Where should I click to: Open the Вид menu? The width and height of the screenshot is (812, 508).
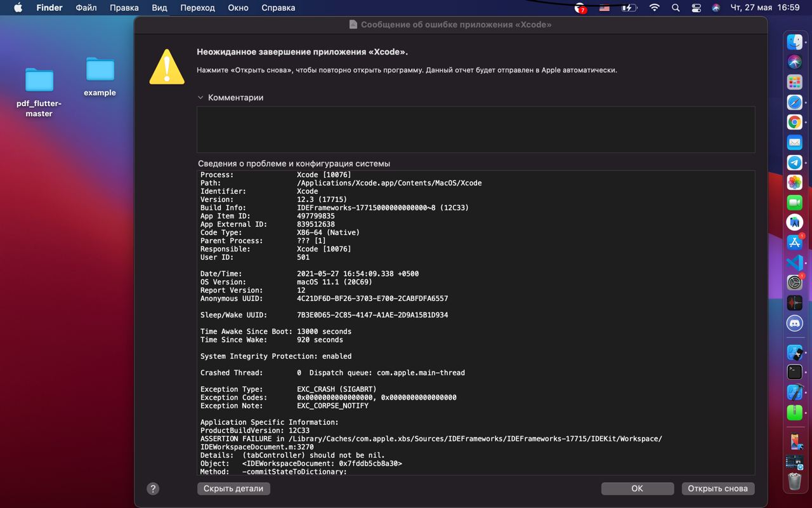click(x=160, y=8)
